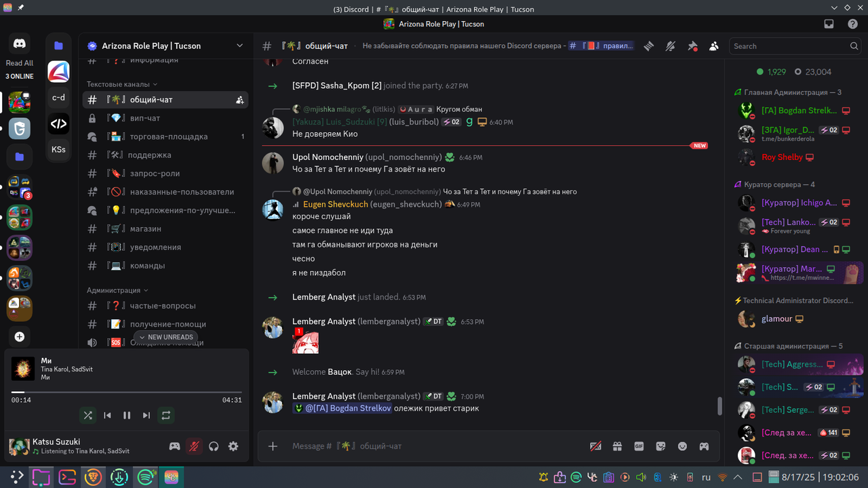The height and width of the screenshot is (488, 868).
Task: Toggle the member list visibility
Action: pyautogui.click(x=714, y=46)
